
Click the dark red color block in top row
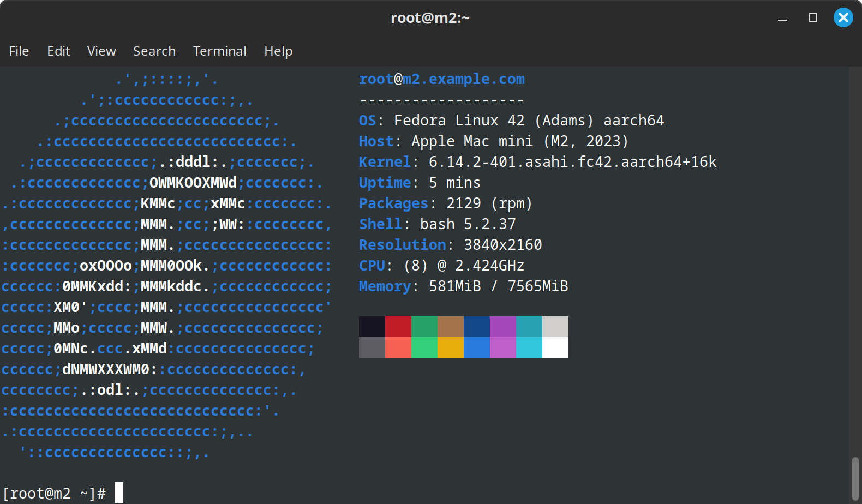pyautogui.click(x=398, y=327)
